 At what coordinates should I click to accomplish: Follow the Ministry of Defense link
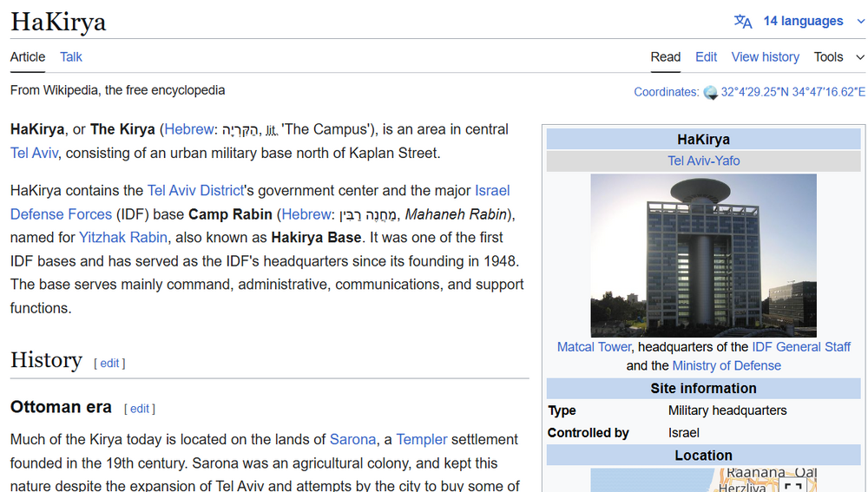click(x=727, y=365)
